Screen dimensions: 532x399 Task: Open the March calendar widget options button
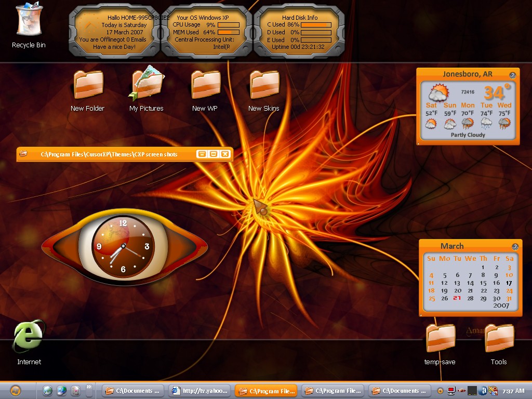(515, 247)
